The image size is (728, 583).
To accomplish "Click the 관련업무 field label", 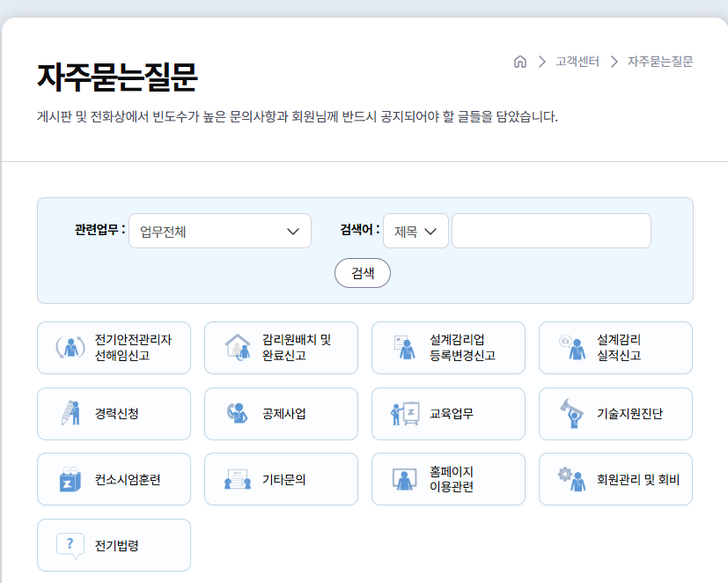I will [x=99, y=230].
